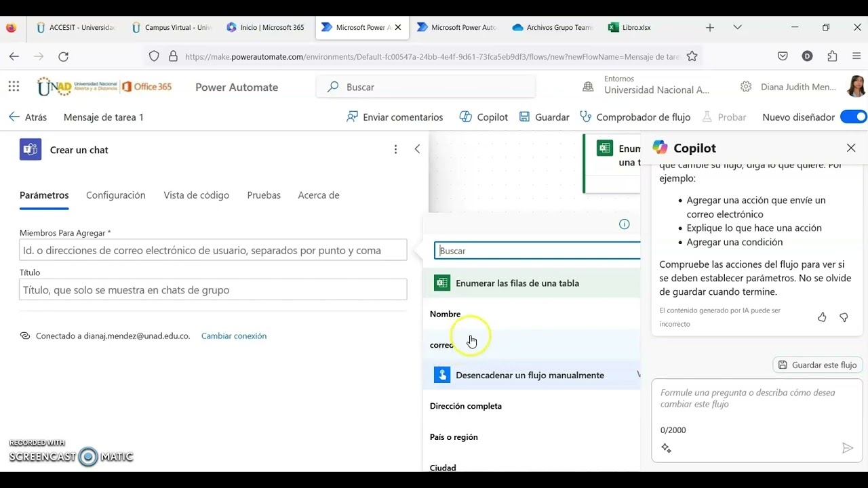The width and height of the screenshot is (868, 488).
Task: Click the connection link icon
Action: [x=25, y=335]
